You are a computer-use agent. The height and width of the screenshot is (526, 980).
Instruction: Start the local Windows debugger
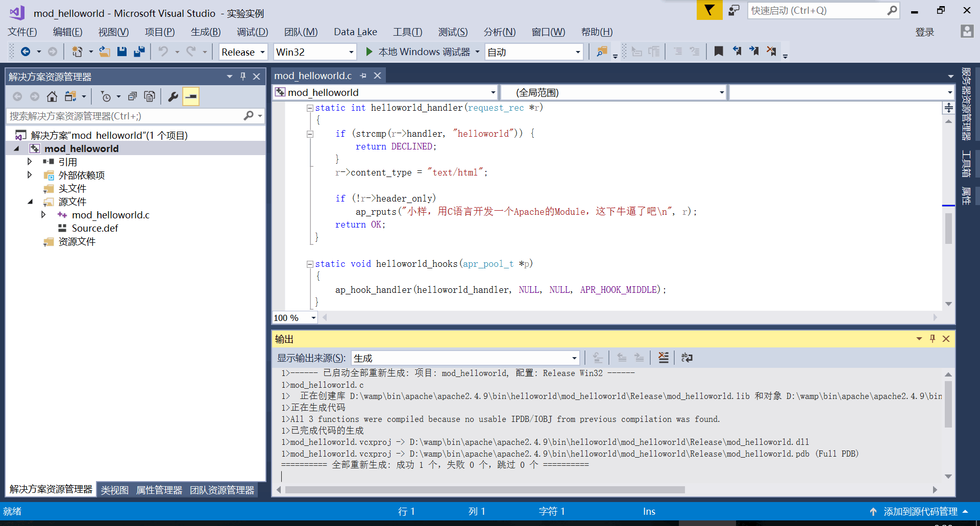418,52
